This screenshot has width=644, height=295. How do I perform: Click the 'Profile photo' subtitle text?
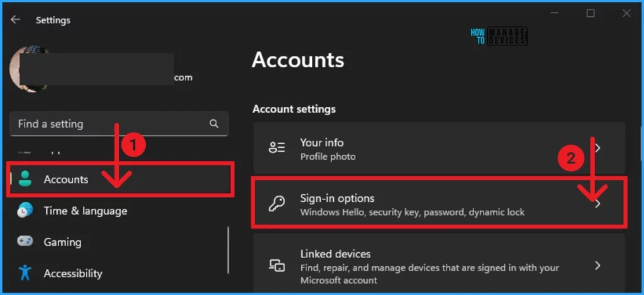(x=328, y=157)
